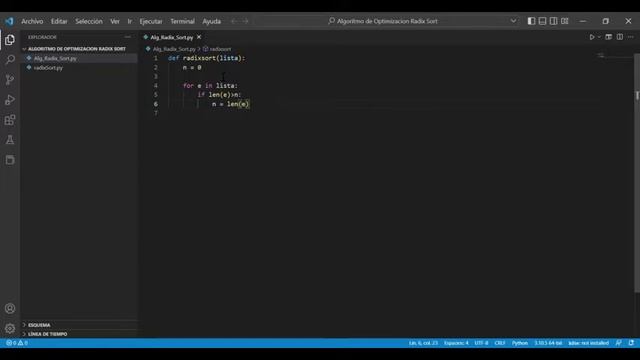640x360 pixels.
Task: Open the Extensions view
Action: (10, 120)
